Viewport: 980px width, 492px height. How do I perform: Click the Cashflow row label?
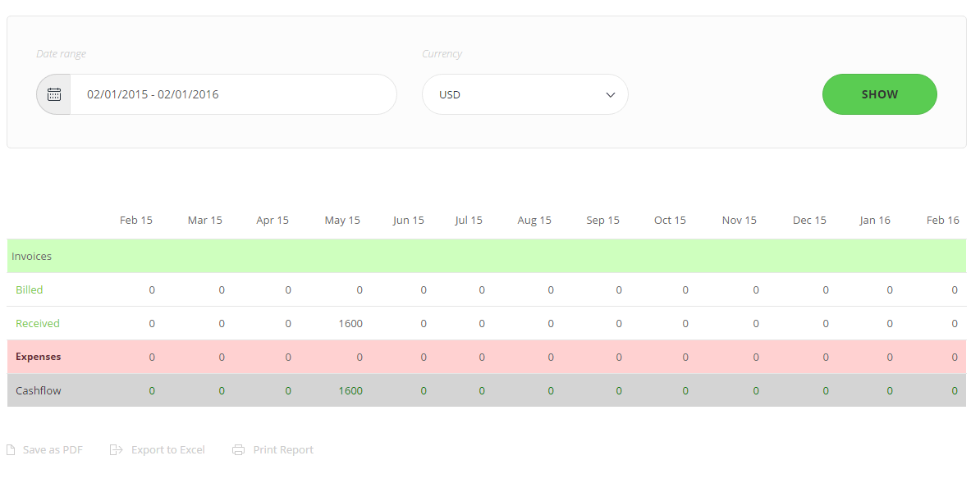pos(38,390)
